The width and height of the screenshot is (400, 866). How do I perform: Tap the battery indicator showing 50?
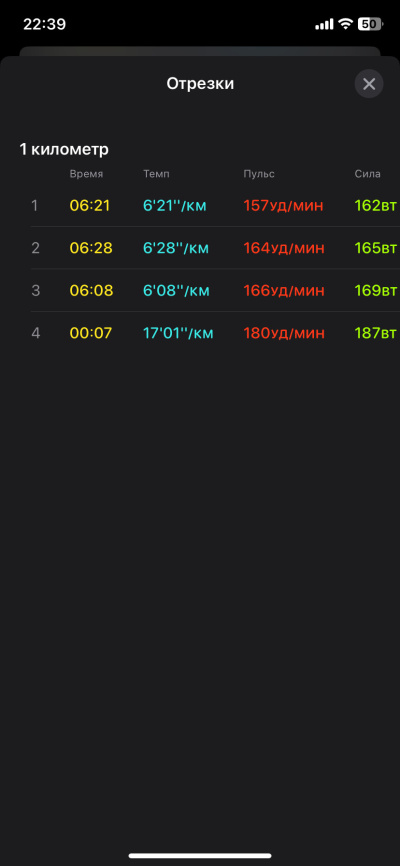pyautogui.click(x=371, y=24)
